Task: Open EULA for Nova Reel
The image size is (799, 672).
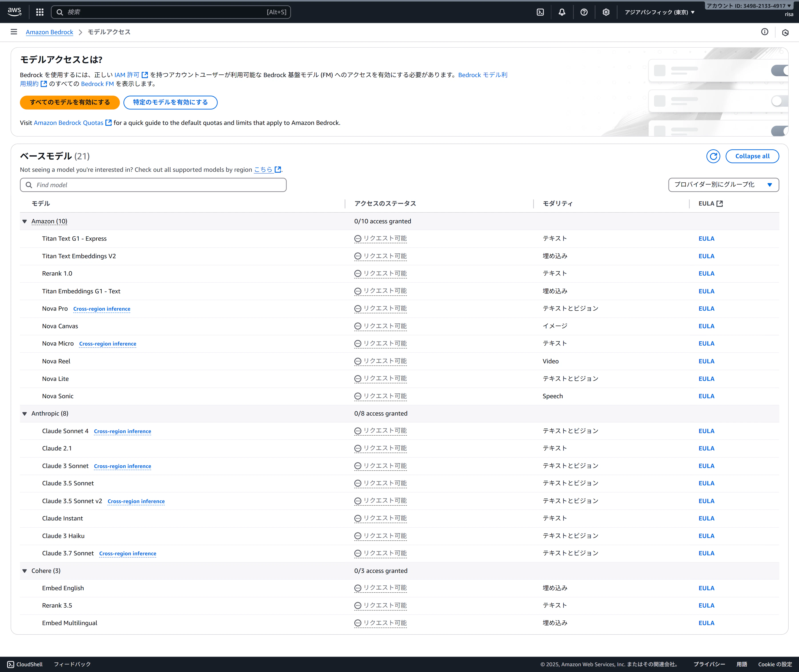Action: [707, 361]
